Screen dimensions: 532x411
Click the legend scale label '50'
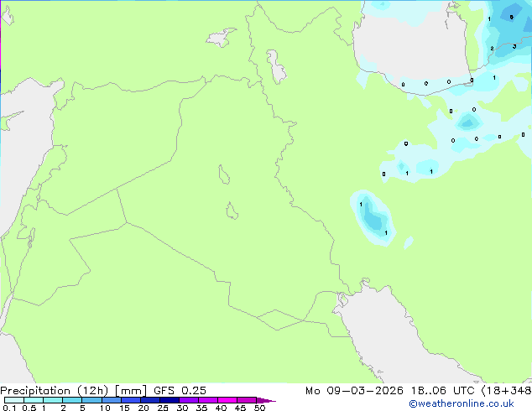click(260, 408)
